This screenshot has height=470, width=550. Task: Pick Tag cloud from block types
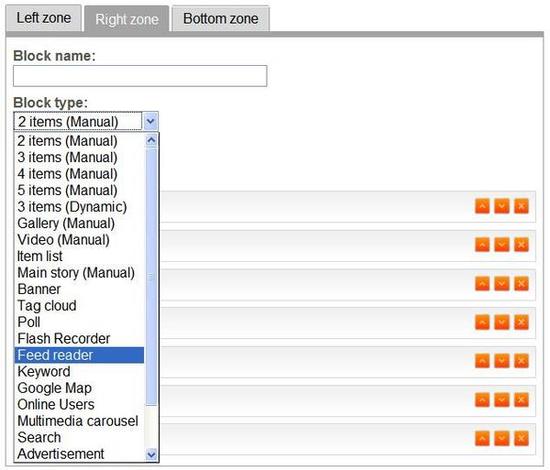point(79,306)
